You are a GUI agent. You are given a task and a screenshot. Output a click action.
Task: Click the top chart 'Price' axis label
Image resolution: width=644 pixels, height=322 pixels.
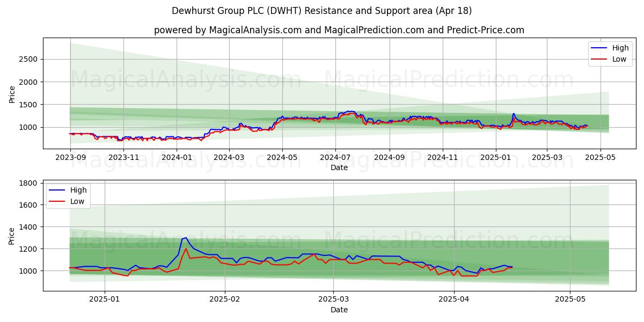point(12,94)
